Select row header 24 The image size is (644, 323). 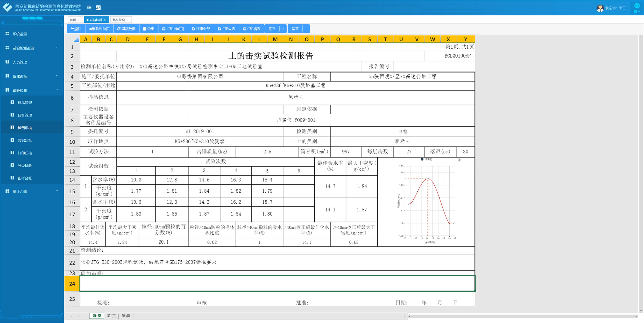click(72, 283)
